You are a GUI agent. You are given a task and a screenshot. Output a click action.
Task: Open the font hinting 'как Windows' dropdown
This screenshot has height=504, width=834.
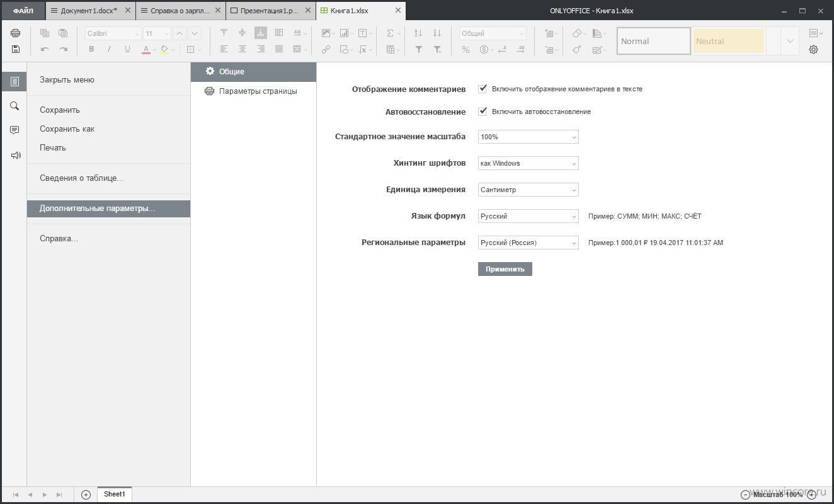(528, 163)
